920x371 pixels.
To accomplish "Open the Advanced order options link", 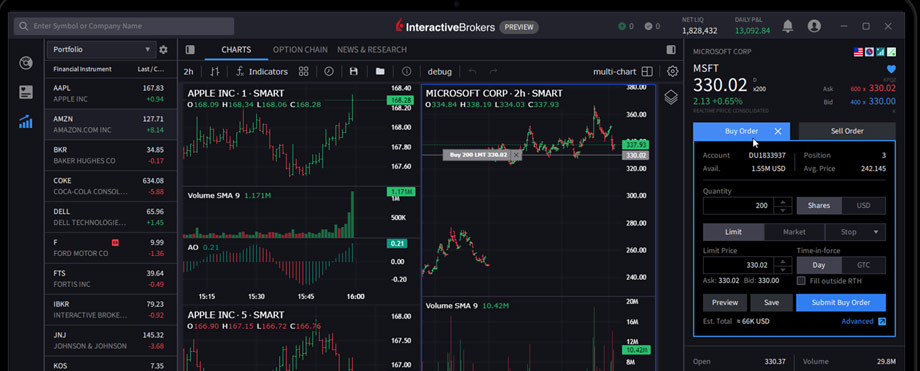I will pyautogui.click(x=857, y=321).
